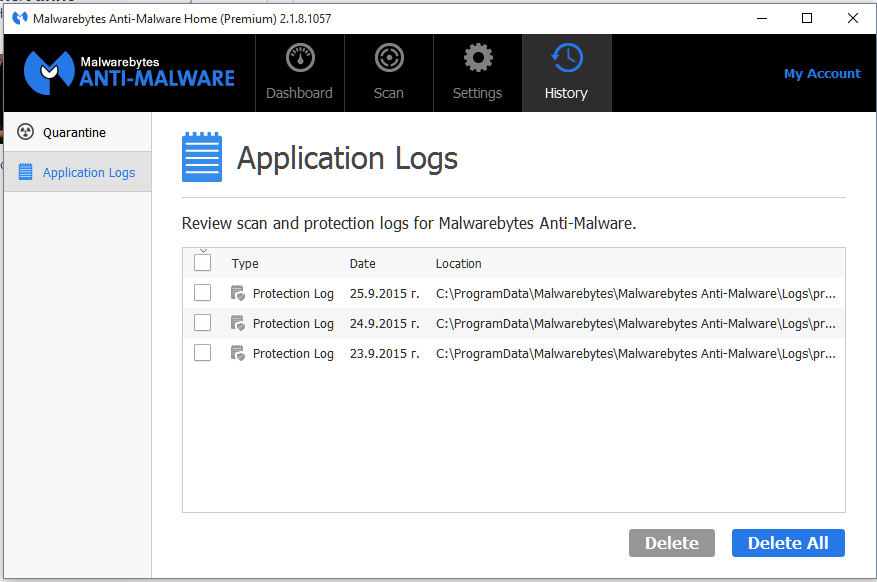Click the large Application Logs notepad icon
Image resolution: width=877 pixels, height=582 pixels.
(202, 157)
